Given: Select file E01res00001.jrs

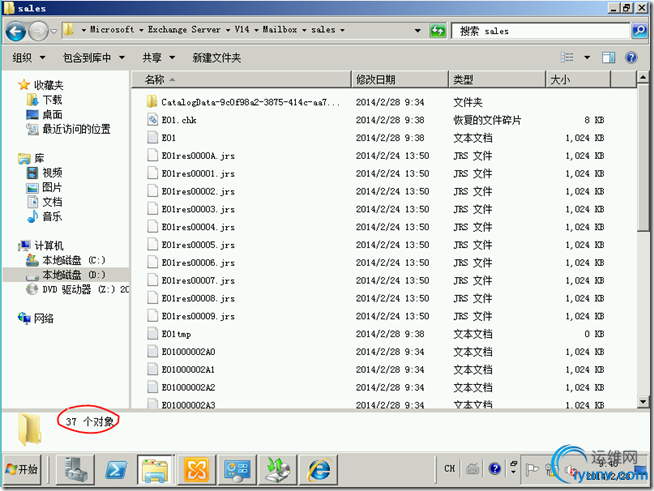Looking at the screenshot, I should coord(198,174).
